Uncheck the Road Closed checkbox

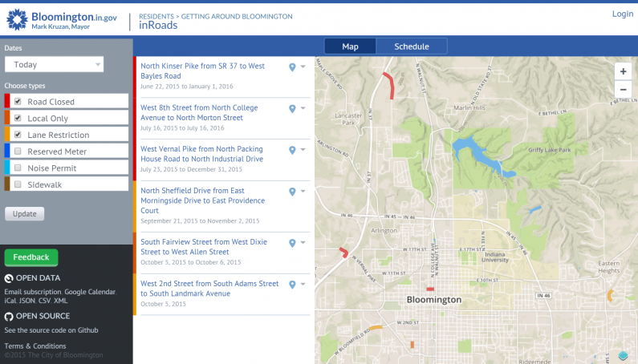click(18, 102)
